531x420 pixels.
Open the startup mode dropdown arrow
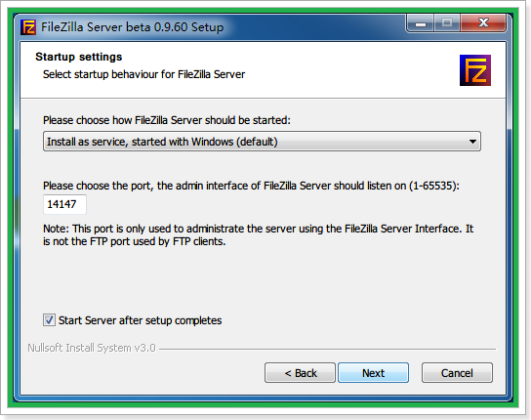coord(472,142)
